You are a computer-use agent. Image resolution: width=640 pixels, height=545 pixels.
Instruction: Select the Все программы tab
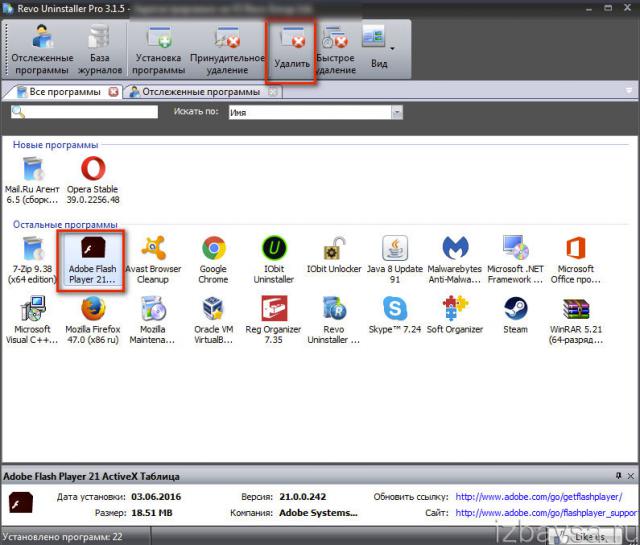pos(60,92)
